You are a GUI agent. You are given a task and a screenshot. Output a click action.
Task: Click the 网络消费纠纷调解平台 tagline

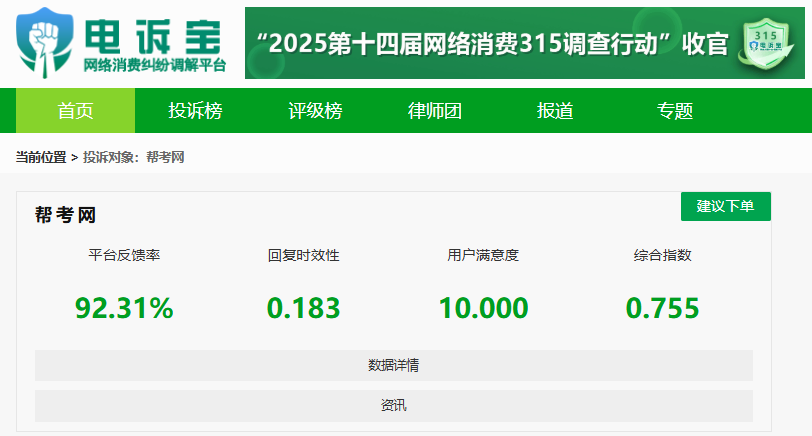pos(155,65)
